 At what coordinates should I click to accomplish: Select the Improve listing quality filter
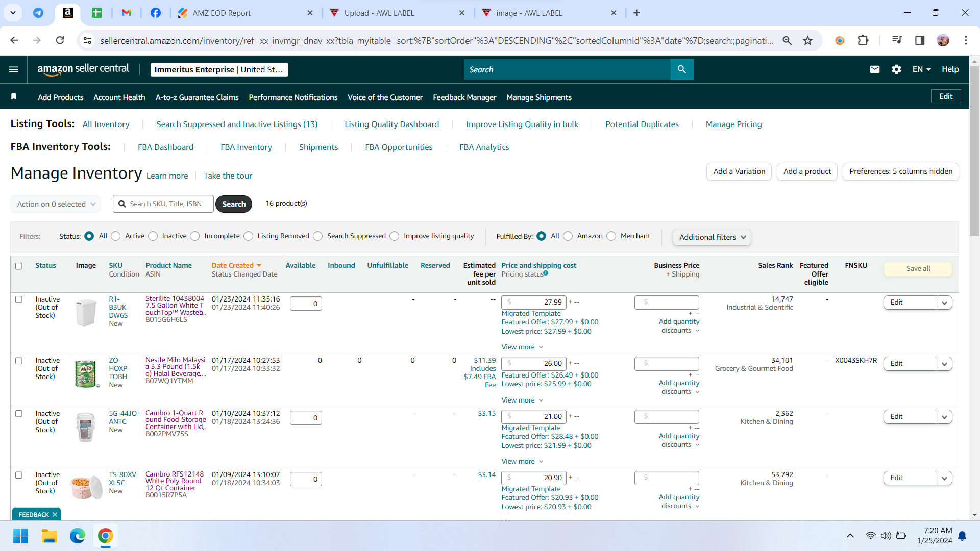(395, 236)
